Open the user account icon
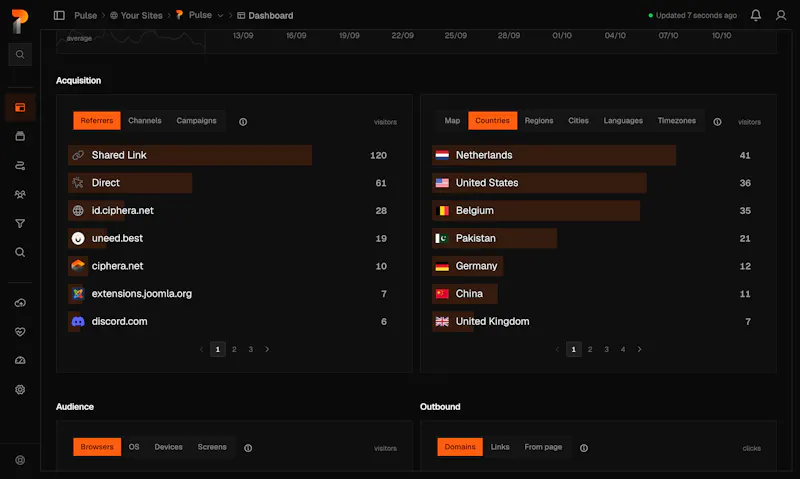The width and height of the screenshot is (800, 479). (x=781, y=15)
